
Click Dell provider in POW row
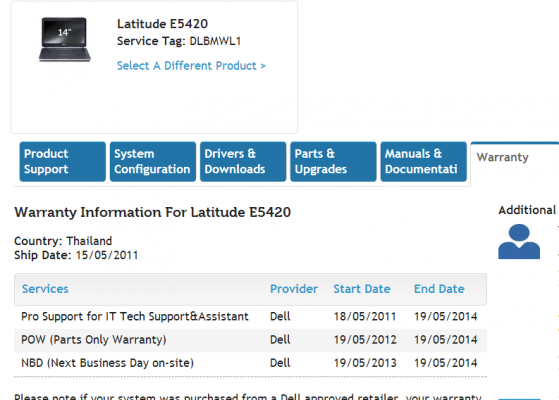tap(280, 339)
